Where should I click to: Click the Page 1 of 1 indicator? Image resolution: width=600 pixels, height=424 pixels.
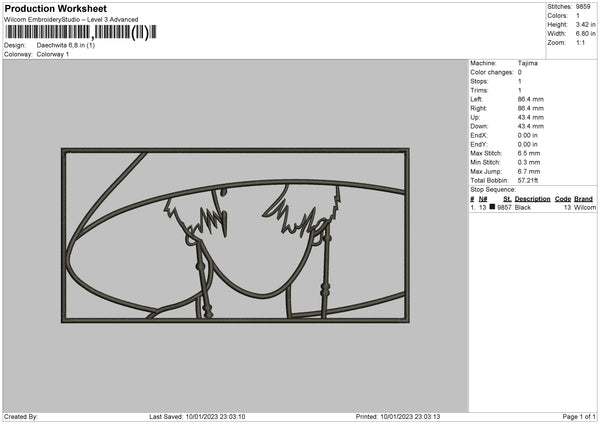[x=579, y=416]
